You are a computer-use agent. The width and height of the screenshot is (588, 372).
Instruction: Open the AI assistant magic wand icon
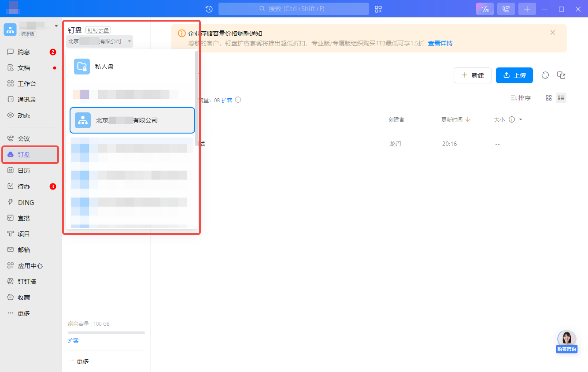485,9
